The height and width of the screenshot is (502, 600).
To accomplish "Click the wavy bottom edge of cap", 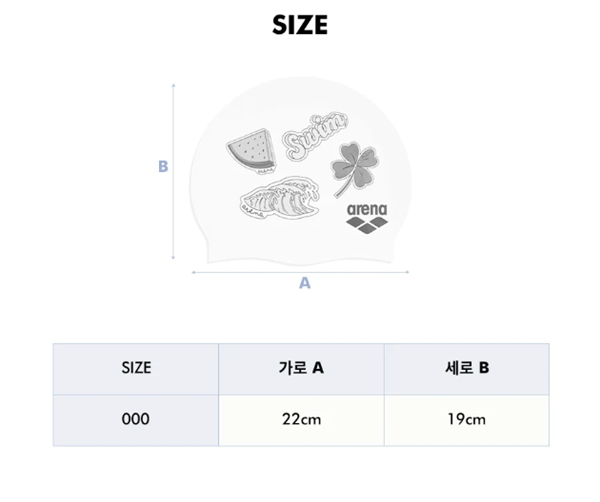I will [x=300, y=261].
